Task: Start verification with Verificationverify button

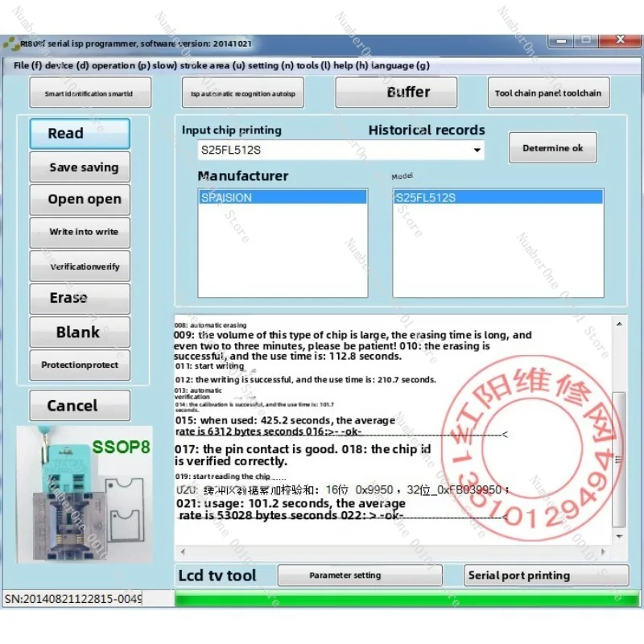Action: point(80,266)
